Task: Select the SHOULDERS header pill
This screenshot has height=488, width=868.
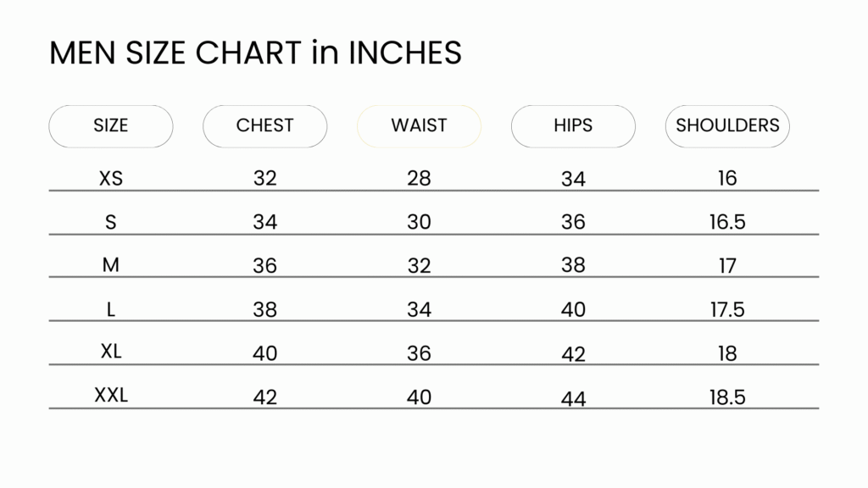Action: click(x=727, y=126)
